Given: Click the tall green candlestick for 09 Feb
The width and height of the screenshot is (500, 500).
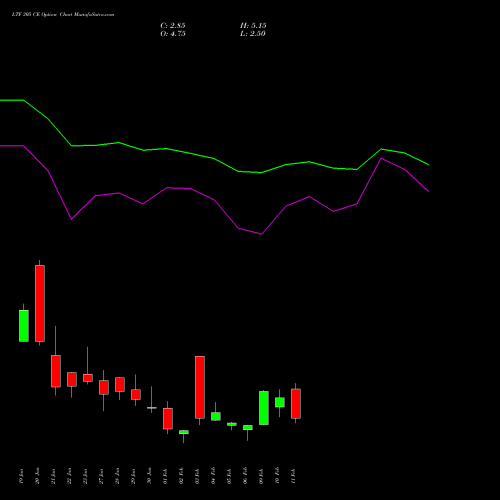Looking at the screenshot, I should coord(264,408).
